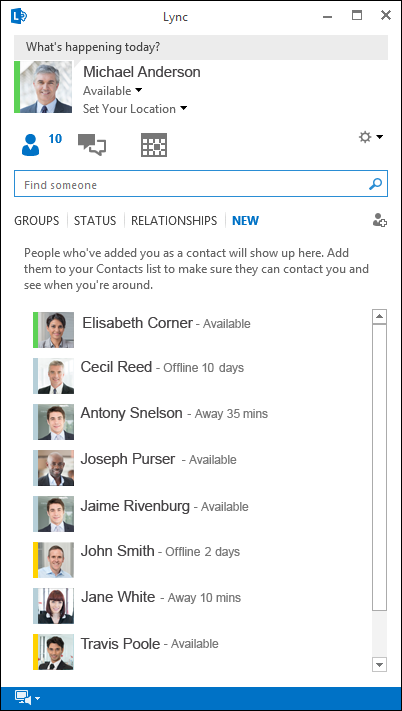This screenshot has width=402, height=711.
Task: Click "Offline 10 days" status text
Action: (x=203, y=367)
